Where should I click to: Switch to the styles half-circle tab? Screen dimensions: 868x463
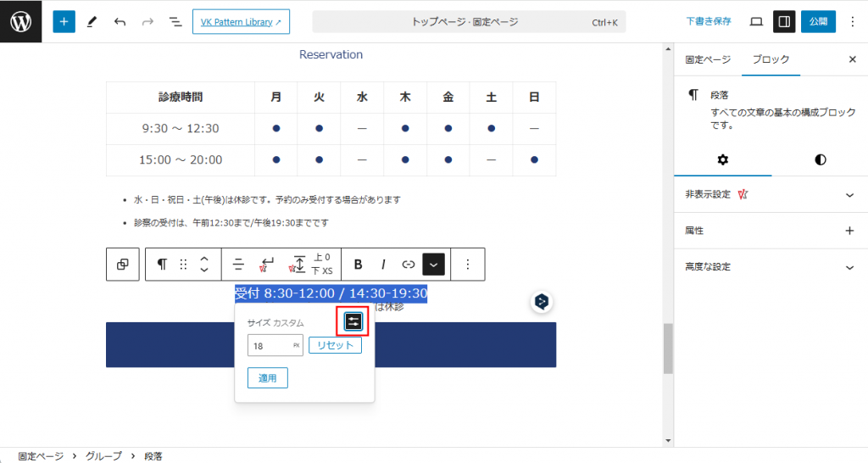tap(820, 159)
